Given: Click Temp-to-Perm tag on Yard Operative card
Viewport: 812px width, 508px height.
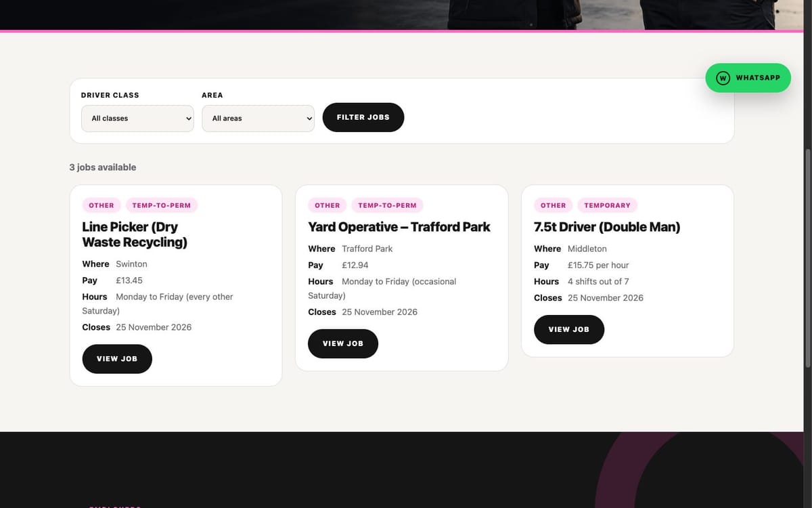Looking at the screenshot, I should pos(388,205).
